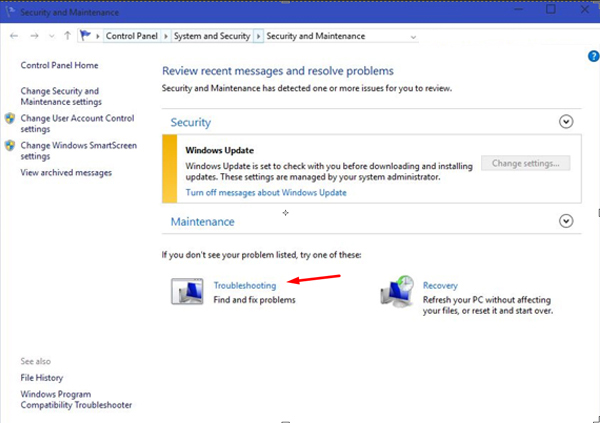Click the Recovery computer clock icon
Screen dimensions: 600x423
(x=397, y=291)
